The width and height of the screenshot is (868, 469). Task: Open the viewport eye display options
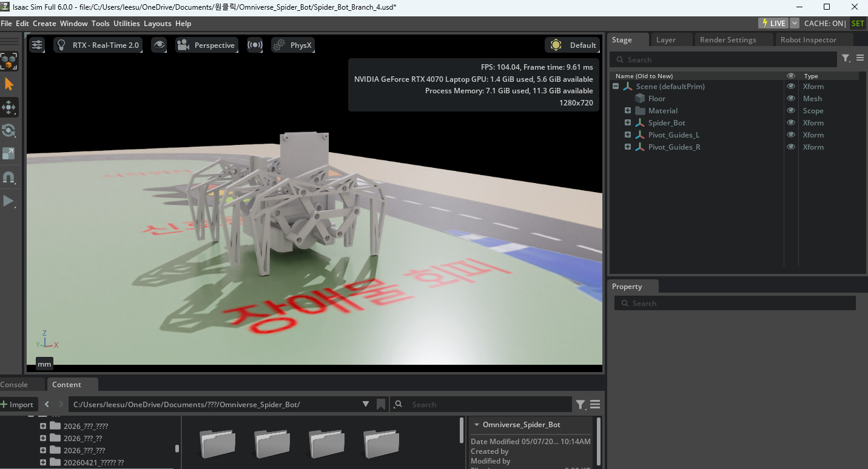tap(159, 45)
